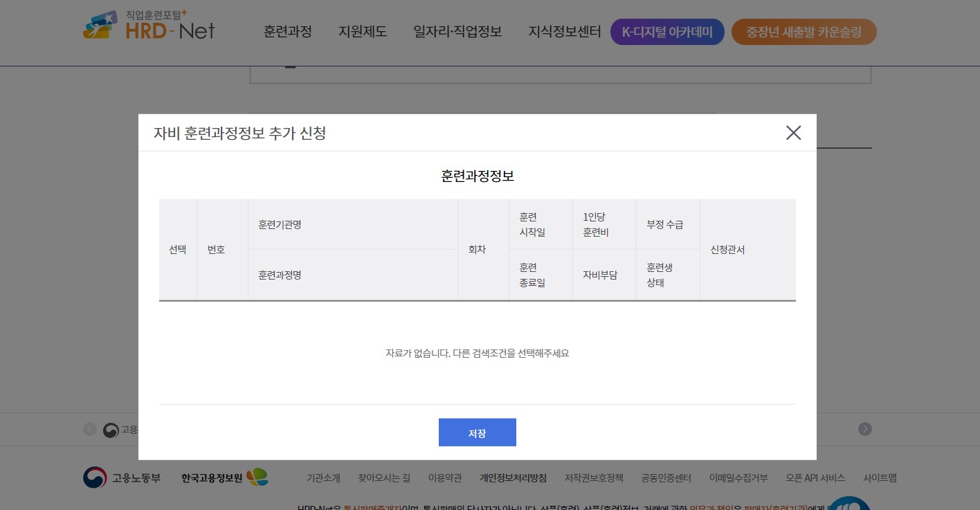Open the 훈련과정 menu

click(288, 32)
